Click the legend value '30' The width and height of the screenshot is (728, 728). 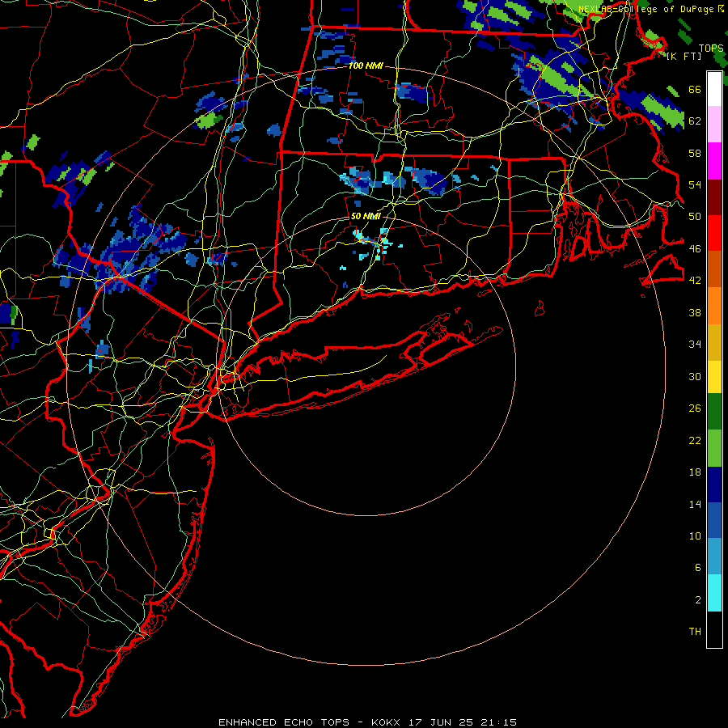click(x=695, y=376)
